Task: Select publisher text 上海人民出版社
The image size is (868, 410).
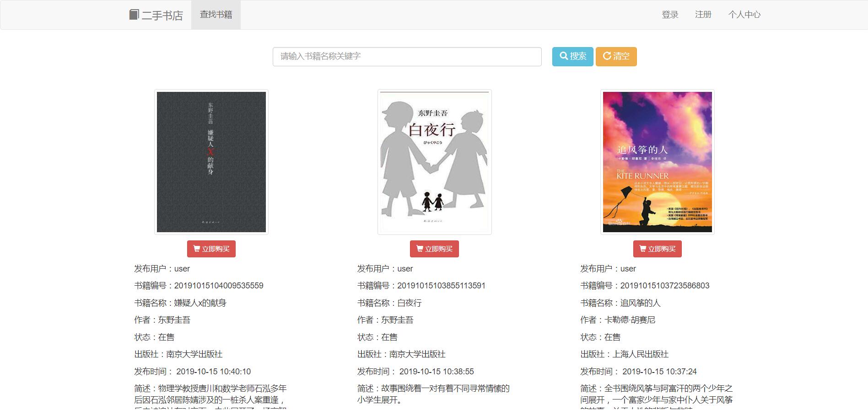Action: point(641,354)
